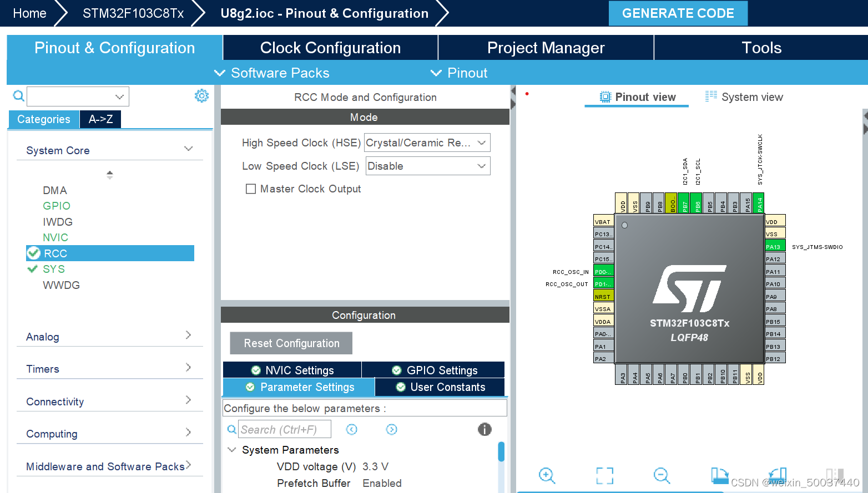Select the PD1 RCC_OSC_OUT pin
Screen dimensions: 868x493
point(603,284)
